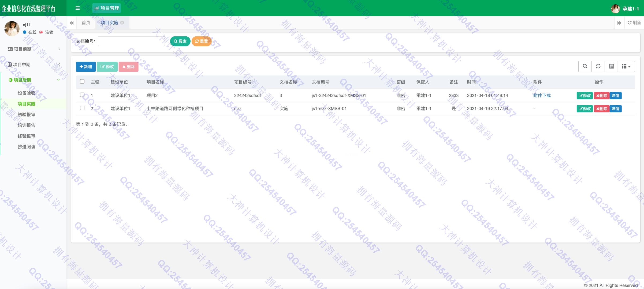Click the toolbar 修改 edit button

click(x=107, y=67)
